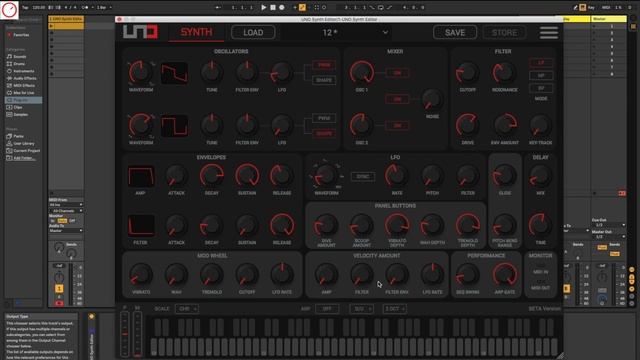Toggle track 1 activator button
This screenshot has height=360, width=640.
[x=59, y=289]
